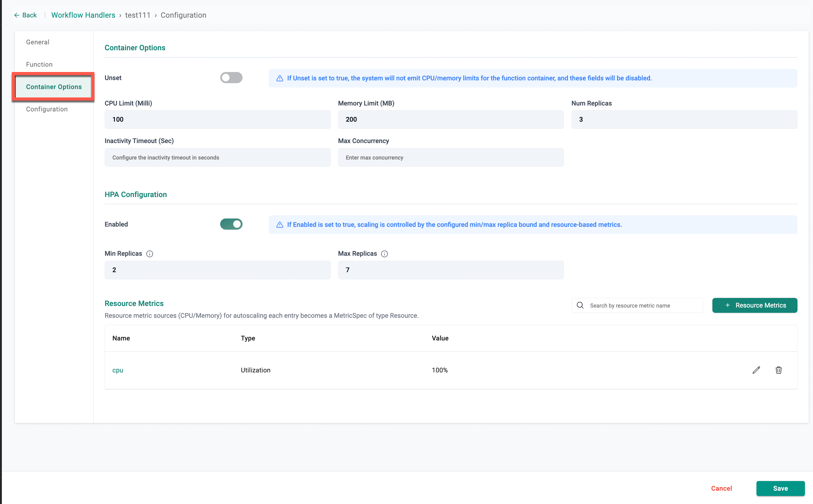Click the Resource Metrics section heading
This screenshot has height=504, width=813.
pyautogui.click(x=134, y=303)
